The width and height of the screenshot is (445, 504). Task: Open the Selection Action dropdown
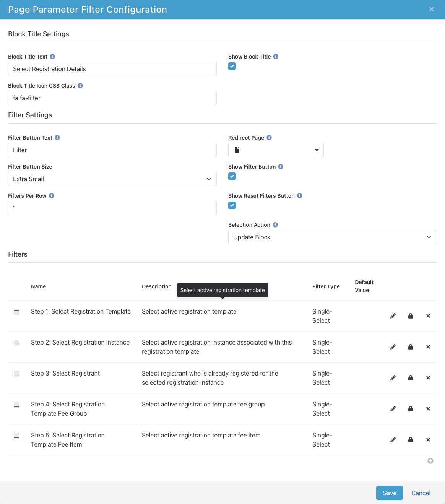point(332,237)
